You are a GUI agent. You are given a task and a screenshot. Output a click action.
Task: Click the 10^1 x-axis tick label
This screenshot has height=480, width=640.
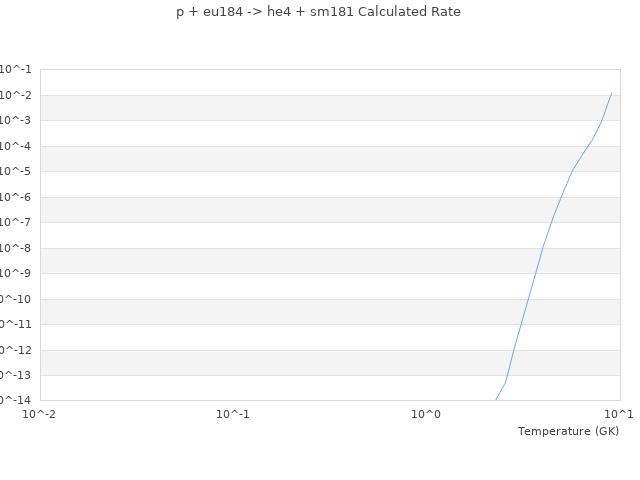(x=618, y=414)
